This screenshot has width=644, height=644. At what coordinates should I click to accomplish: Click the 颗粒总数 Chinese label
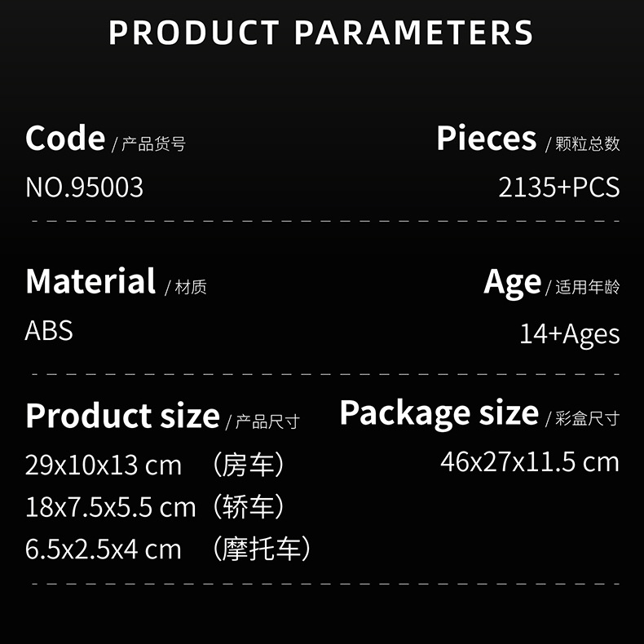coord(587,143)
